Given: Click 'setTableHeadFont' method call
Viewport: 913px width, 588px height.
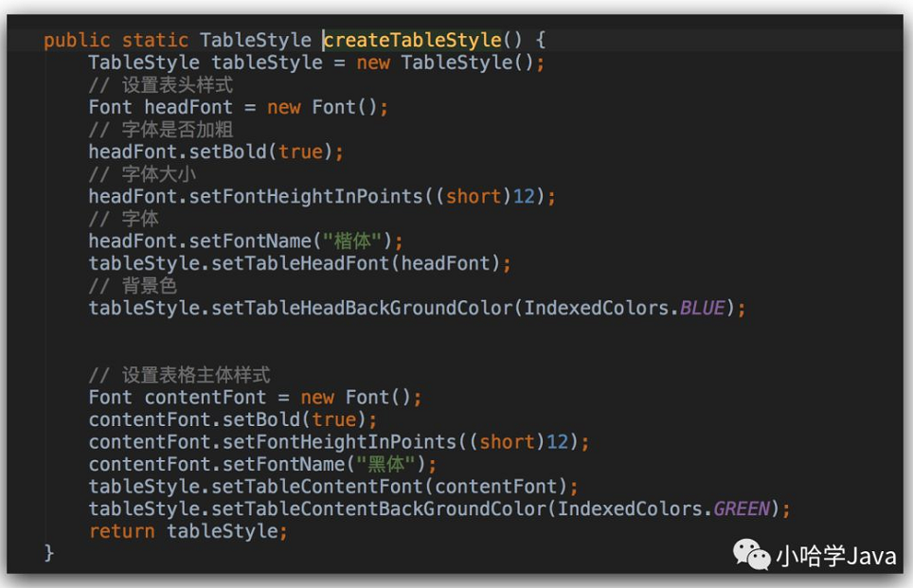Looking at the screenshot, I should (x=300, y=264).
